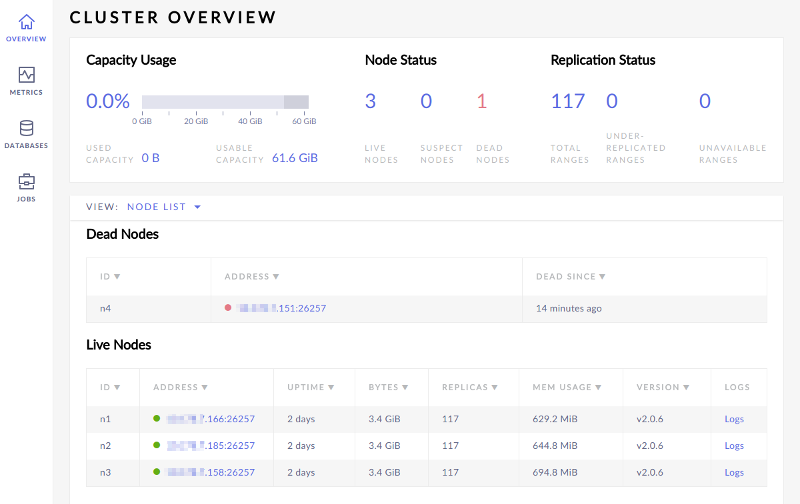Open the Overview home icon in sidebar

click(x=26, y=22)
